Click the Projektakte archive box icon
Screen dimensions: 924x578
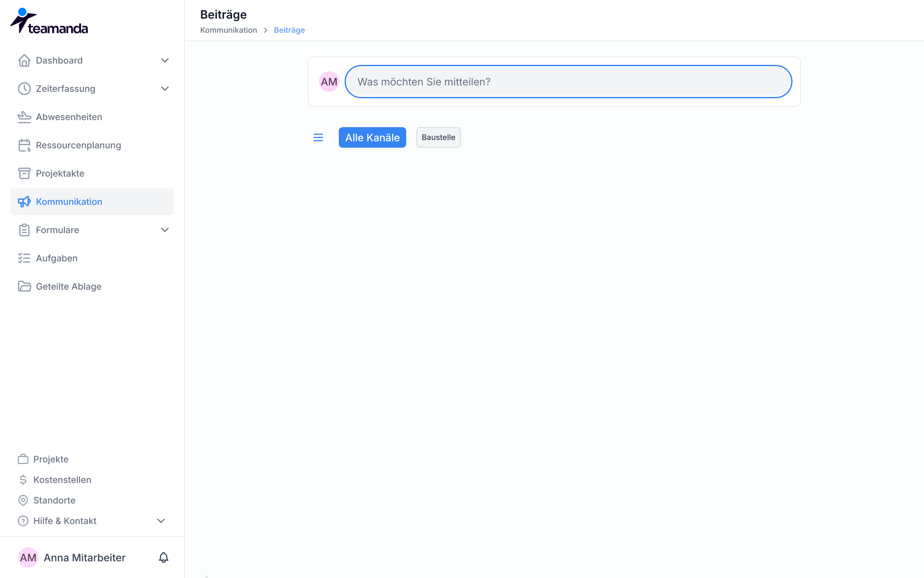click(x=24, y=173)
